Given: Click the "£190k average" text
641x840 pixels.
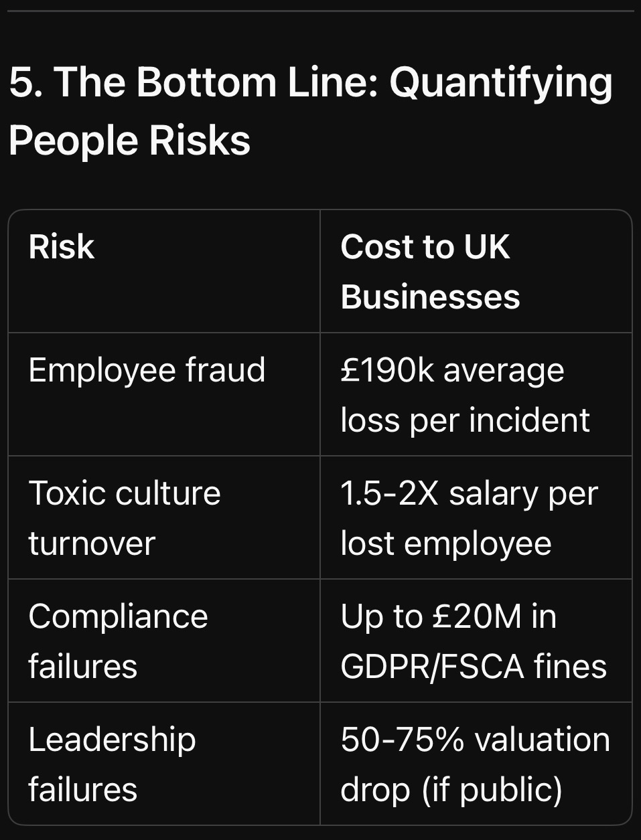Looking at the screenshot, I should point(452,369).
